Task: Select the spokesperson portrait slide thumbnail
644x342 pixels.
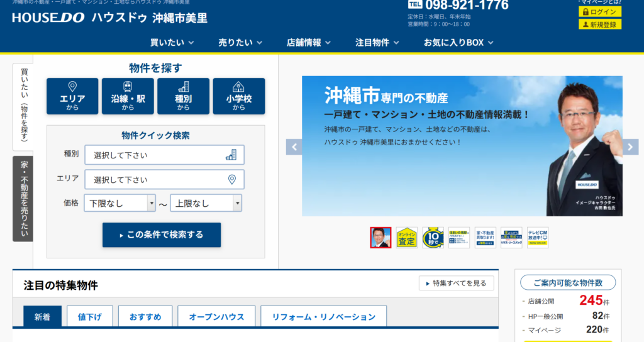Action: (380, 238)
